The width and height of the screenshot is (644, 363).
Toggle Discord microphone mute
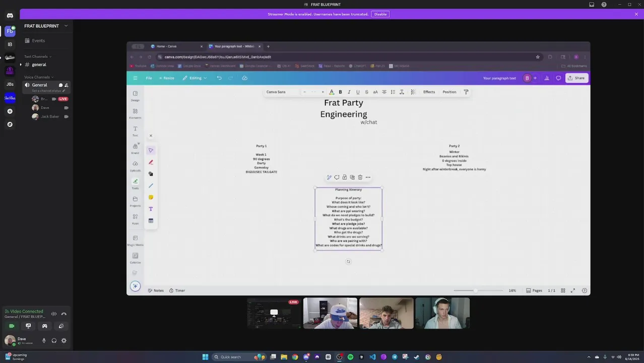[44, 341]
